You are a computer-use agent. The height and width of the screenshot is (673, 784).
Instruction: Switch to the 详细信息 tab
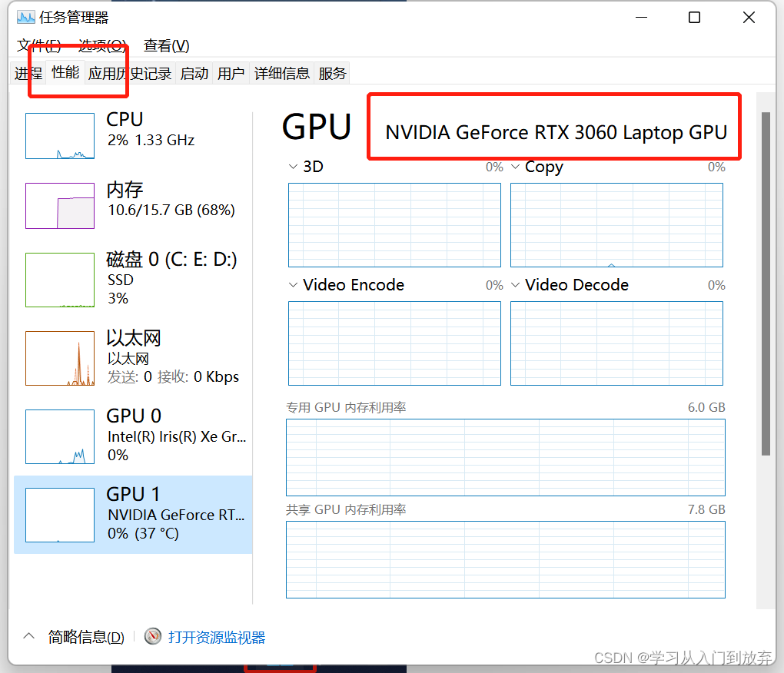[x=282, y=74]
